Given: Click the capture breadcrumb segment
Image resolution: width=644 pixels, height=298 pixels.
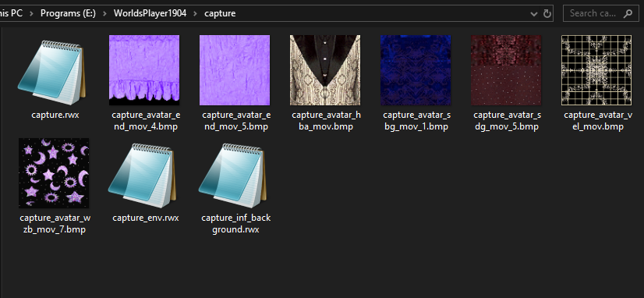Looking at the screenshot, I should tap(220, 13).
